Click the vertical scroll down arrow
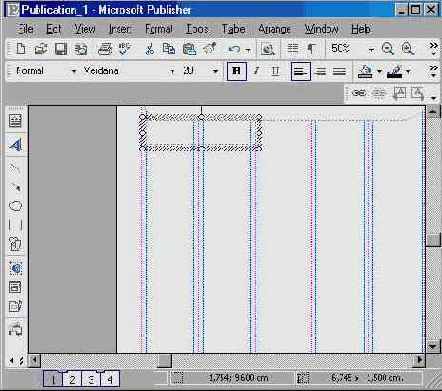The image size is (442, 391). (433, 346)
